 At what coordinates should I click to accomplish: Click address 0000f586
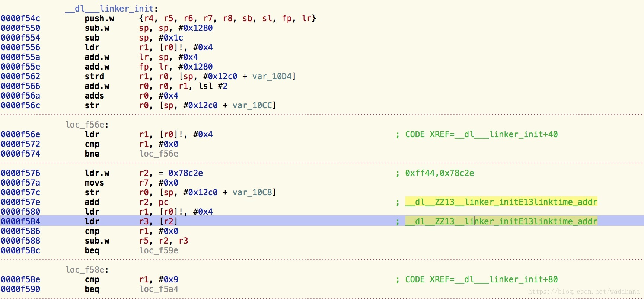tap(20, 231)
